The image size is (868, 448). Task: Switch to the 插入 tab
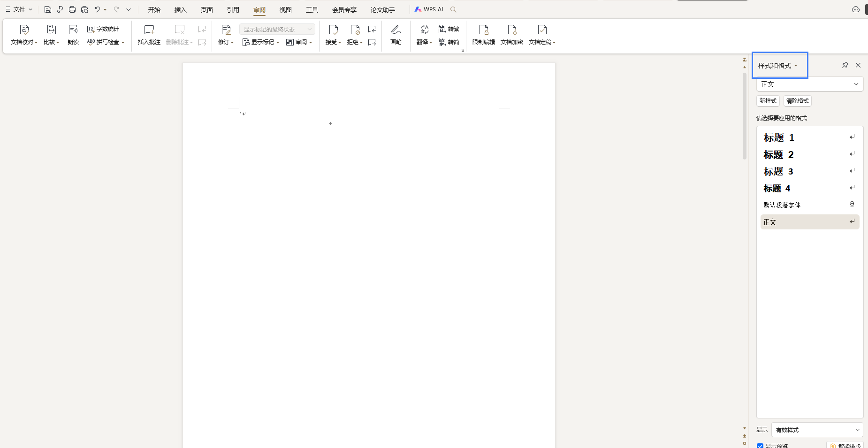(181, 10)
